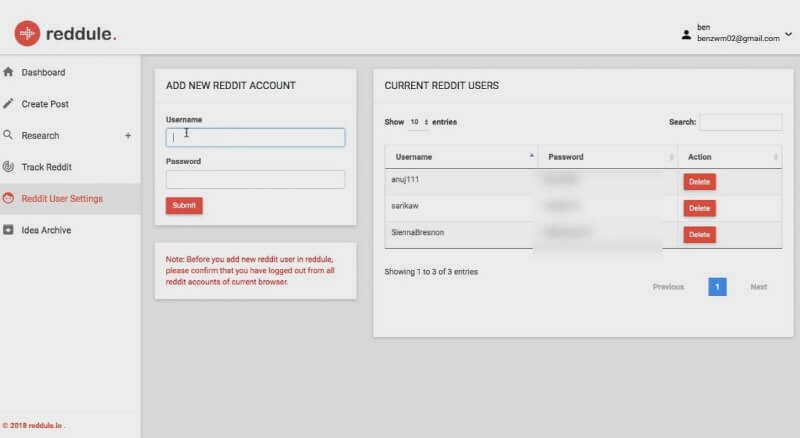Delete user anuj111
Screen dimensions: 800x438
point(699,182)
